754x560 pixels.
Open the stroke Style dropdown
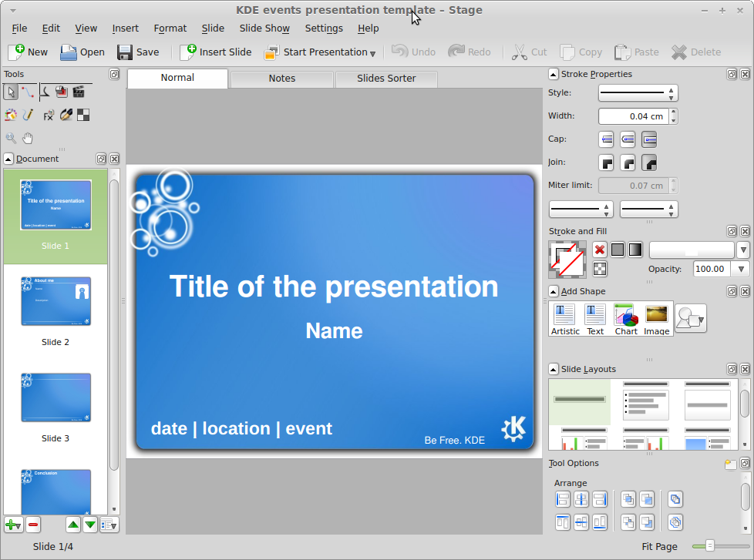(638, 93)
